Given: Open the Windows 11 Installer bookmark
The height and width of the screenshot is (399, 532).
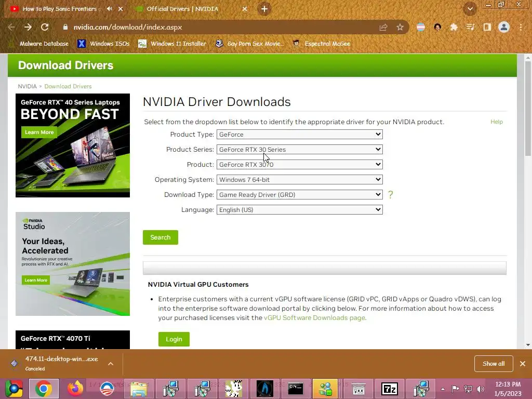Looking at the screenshot, I should (x=172, y=44).
